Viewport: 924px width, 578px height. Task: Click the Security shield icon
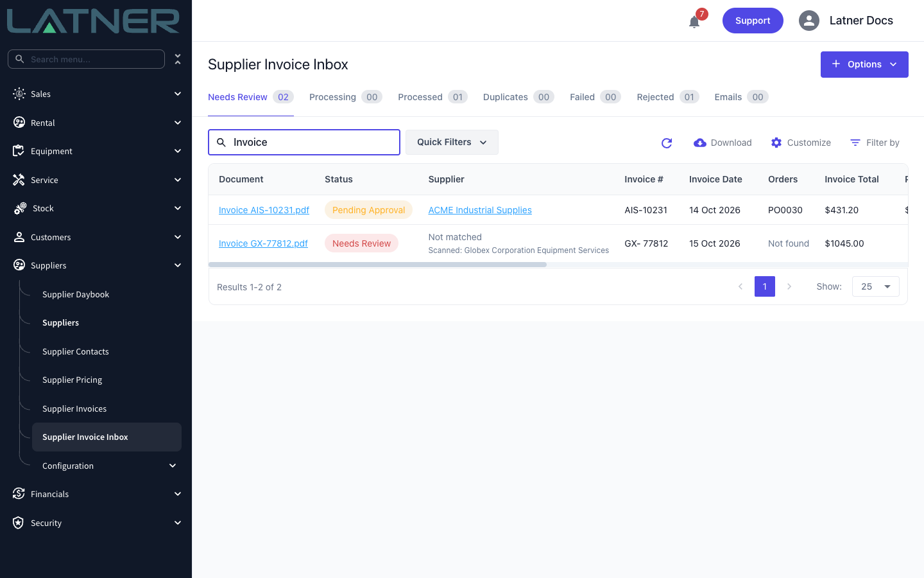pos(19,523)
